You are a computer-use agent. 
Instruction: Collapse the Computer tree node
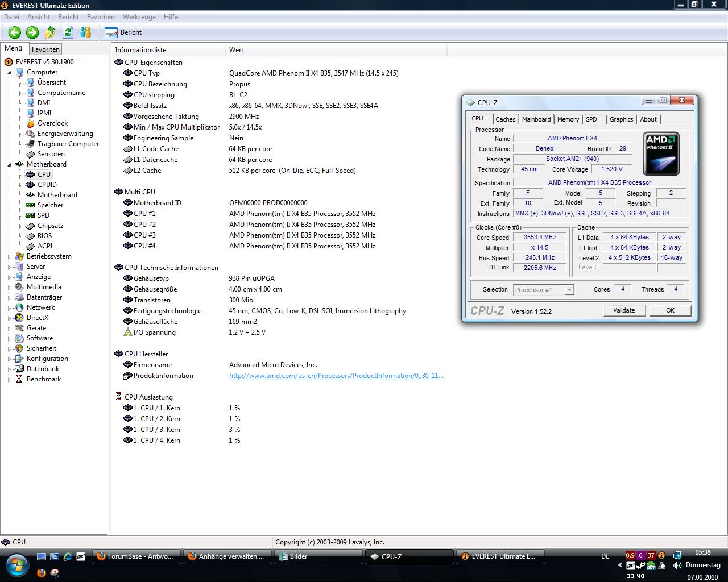(x=9, y=72)
